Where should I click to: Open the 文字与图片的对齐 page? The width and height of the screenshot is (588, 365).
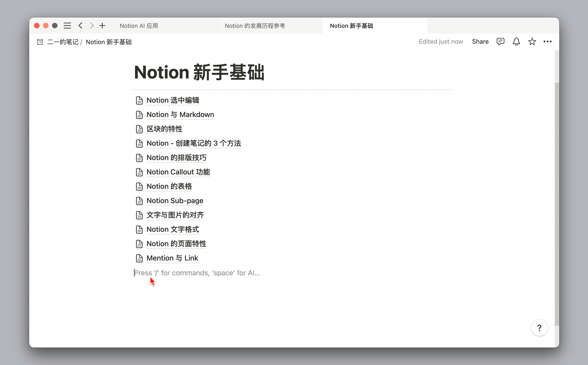(175, 215)
